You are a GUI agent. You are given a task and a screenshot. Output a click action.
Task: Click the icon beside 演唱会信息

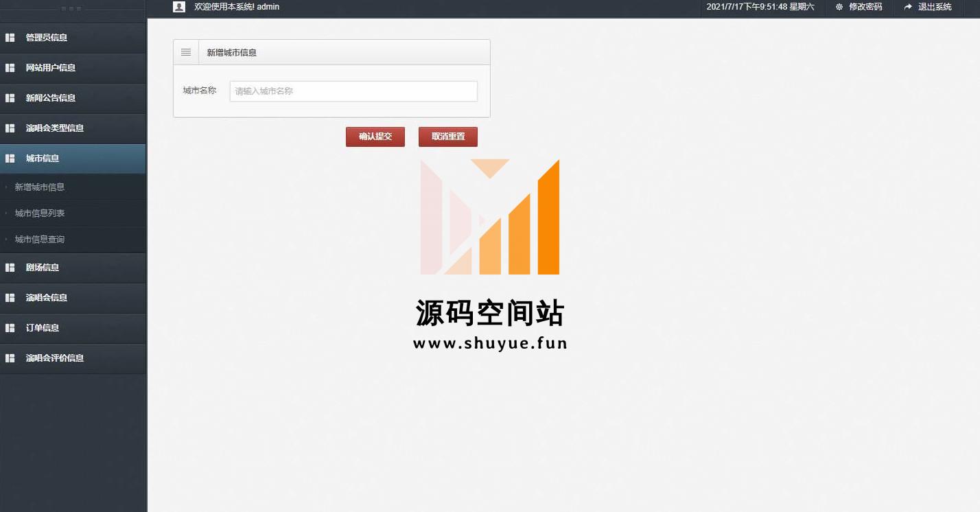10,298
